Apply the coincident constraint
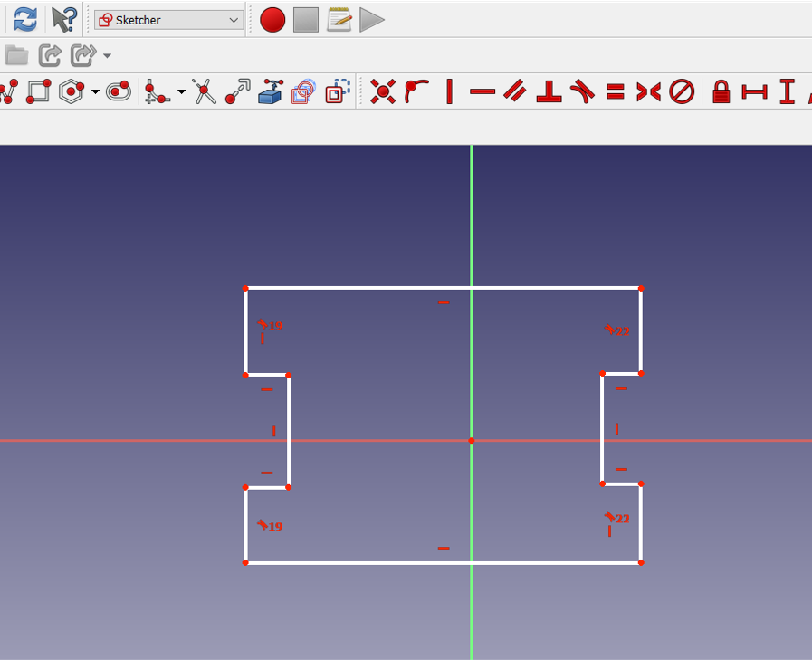 383,91
